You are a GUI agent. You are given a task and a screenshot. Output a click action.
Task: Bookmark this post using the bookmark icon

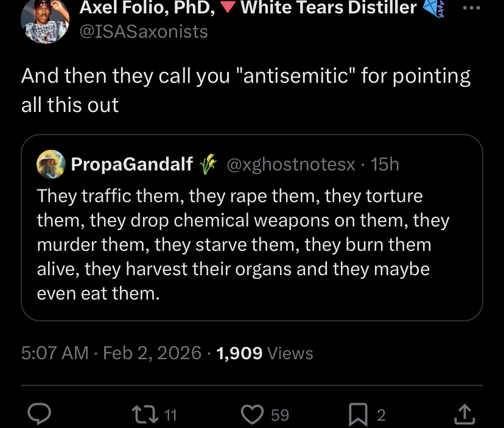click(357, 415)
